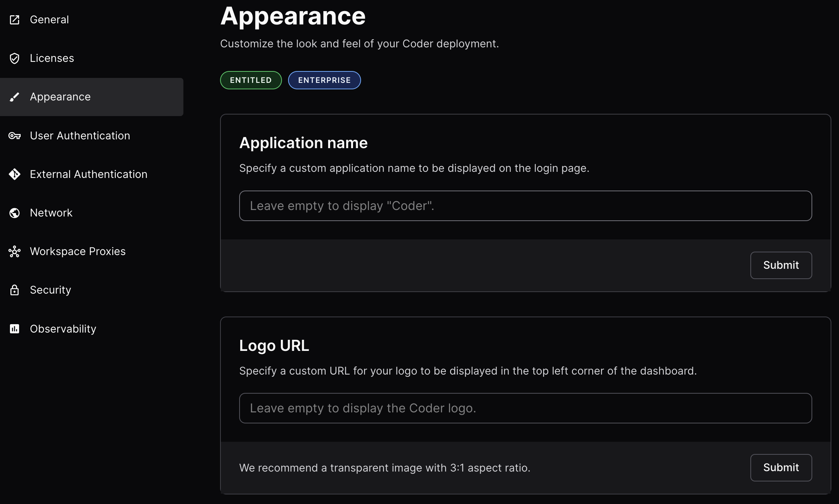839x504 pixels.
Task: Click the bar-chart icon next to Observability
Action: (x=15, y=329)
